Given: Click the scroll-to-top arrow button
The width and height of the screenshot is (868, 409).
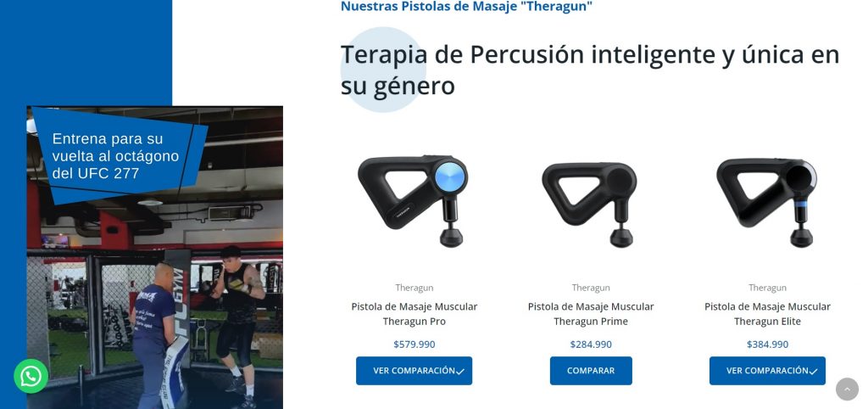Looking at the screenshot, I should pos(847,389).
